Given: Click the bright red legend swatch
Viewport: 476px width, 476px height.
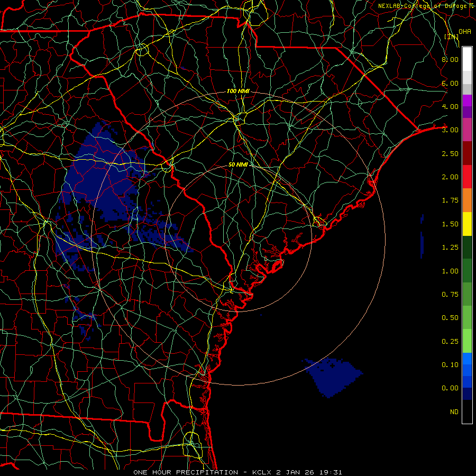Looking at the screenshot, I should point(467,177).
